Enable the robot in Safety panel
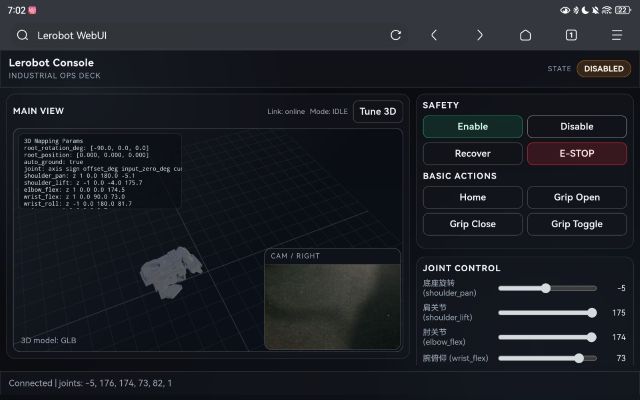640x400 pixels. click(472, 127)
